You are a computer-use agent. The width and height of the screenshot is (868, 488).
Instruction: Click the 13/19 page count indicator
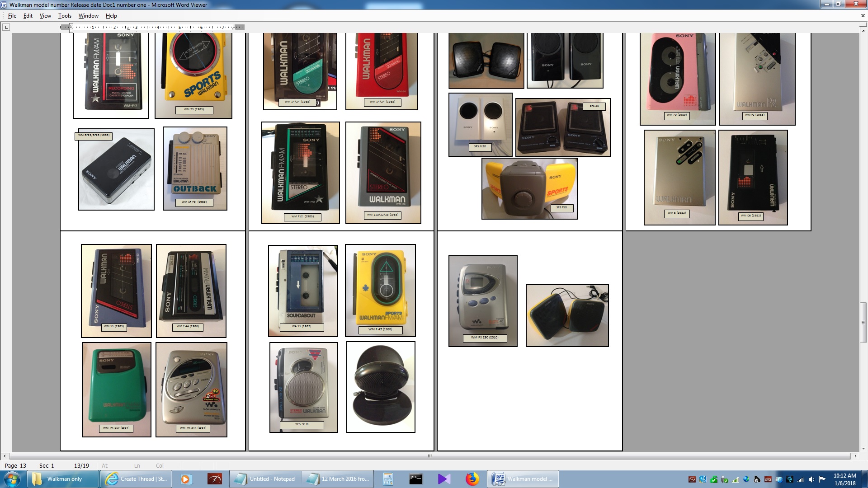[81, 465]
